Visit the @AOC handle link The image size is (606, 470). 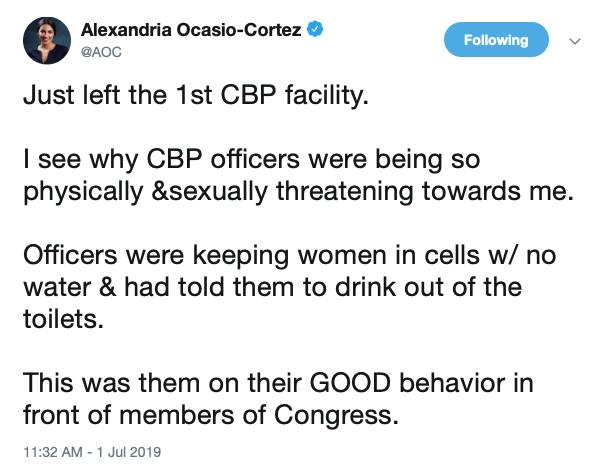click(x=101, y=52)
